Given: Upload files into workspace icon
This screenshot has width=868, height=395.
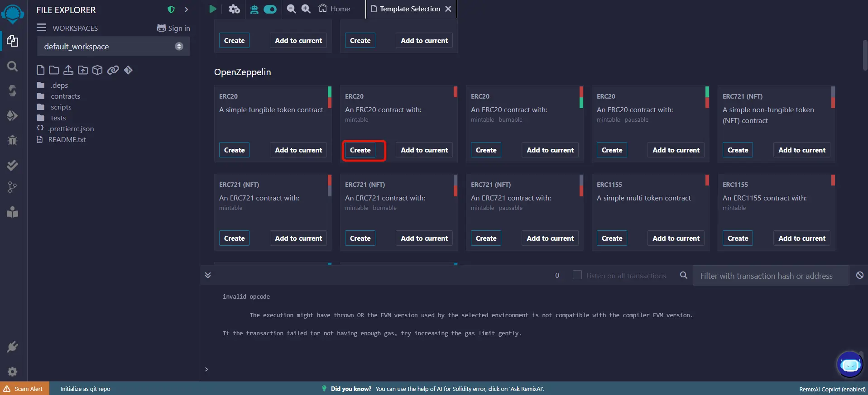Looking at the screenshot, I should tap(68, 70).
